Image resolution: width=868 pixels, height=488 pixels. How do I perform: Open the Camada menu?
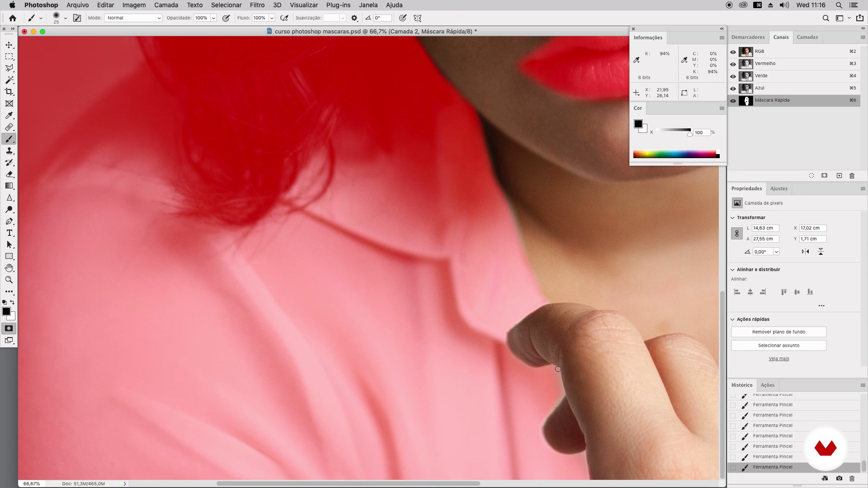166,5
